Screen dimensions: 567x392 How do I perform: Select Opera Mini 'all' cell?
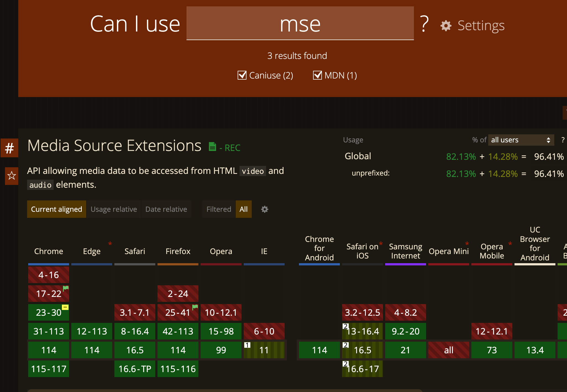[x=449, y=350]
